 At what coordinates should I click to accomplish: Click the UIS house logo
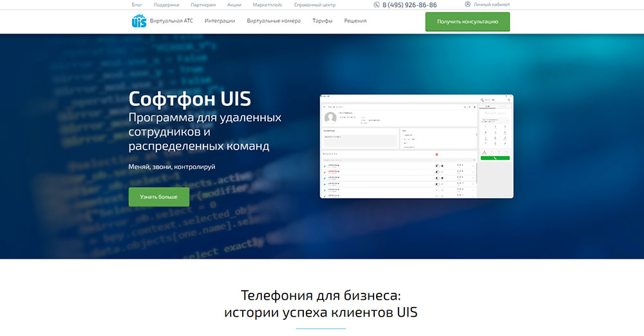click(138, 21)
